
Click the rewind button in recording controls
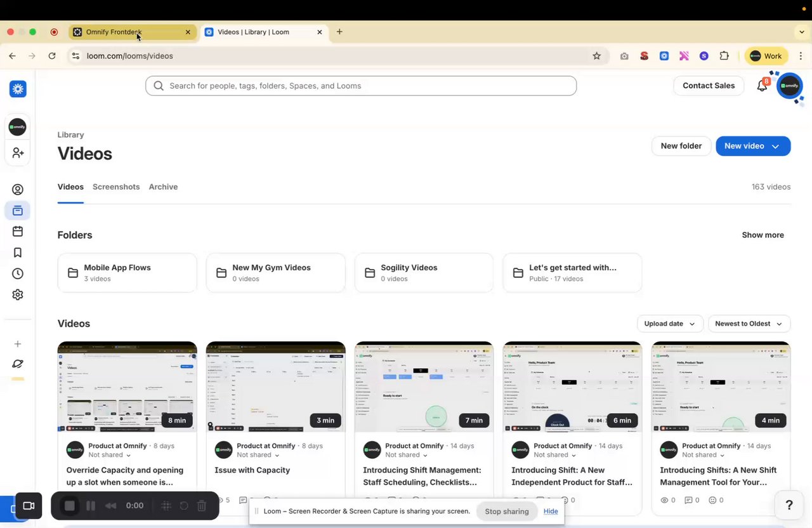(111, 506)
